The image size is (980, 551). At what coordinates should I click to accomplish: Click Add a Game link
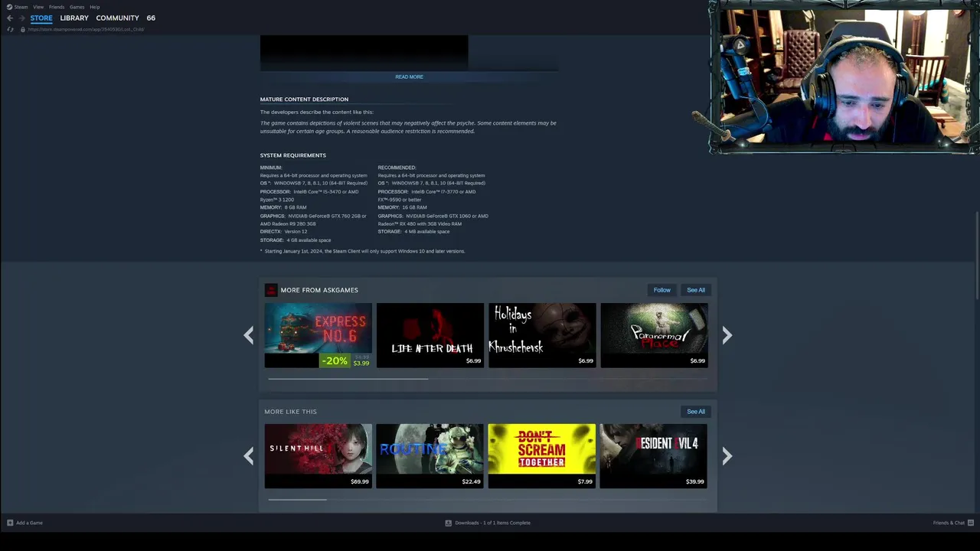tap(29, 523)
